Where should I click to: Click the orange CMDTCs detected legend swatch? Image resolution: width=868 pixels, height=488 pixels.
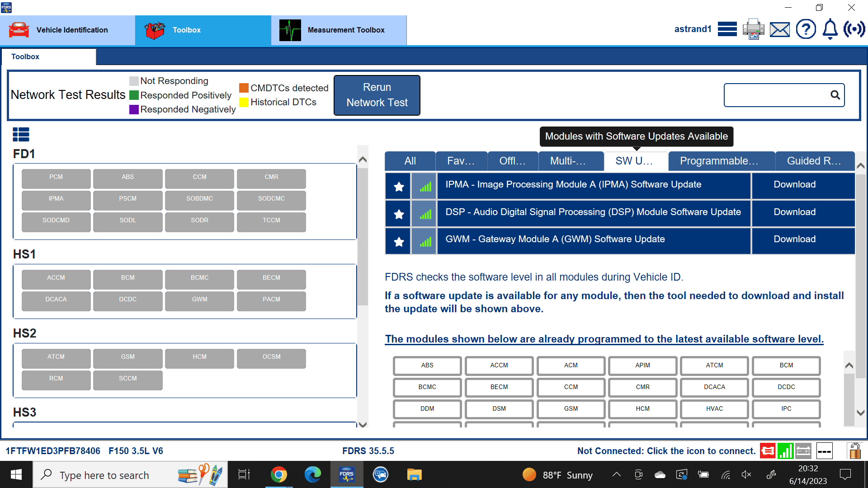coord(244,88)
